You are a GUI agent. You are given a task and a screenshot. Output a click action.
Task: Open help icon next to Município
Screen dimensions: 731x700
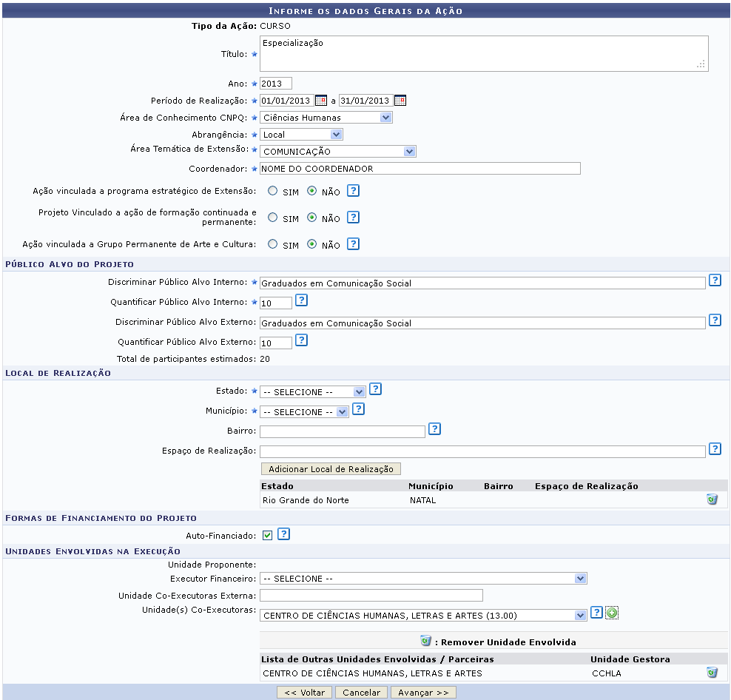(x=358, y=409)
